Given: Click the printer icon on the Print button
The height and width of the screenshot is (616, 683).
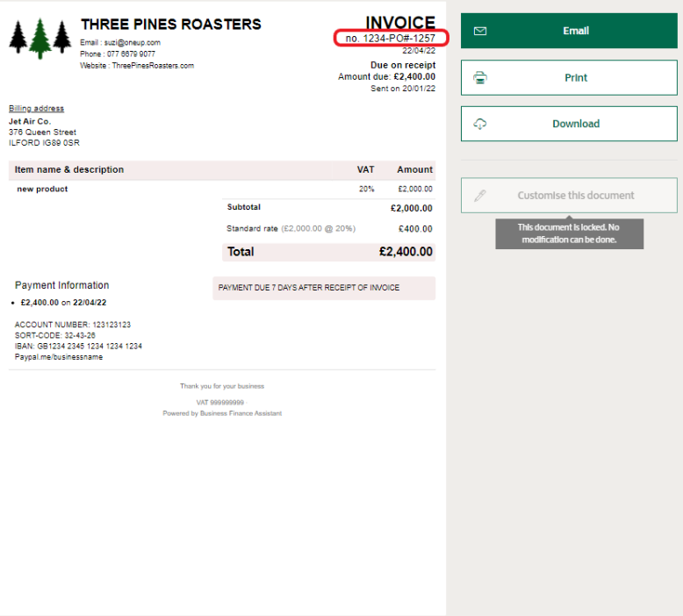Looking at the screenshot, I should (x=479, y=77).
